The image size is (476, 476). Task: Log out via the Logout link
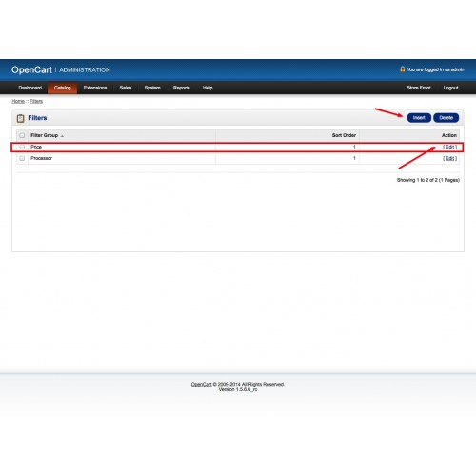pos(450,88)
